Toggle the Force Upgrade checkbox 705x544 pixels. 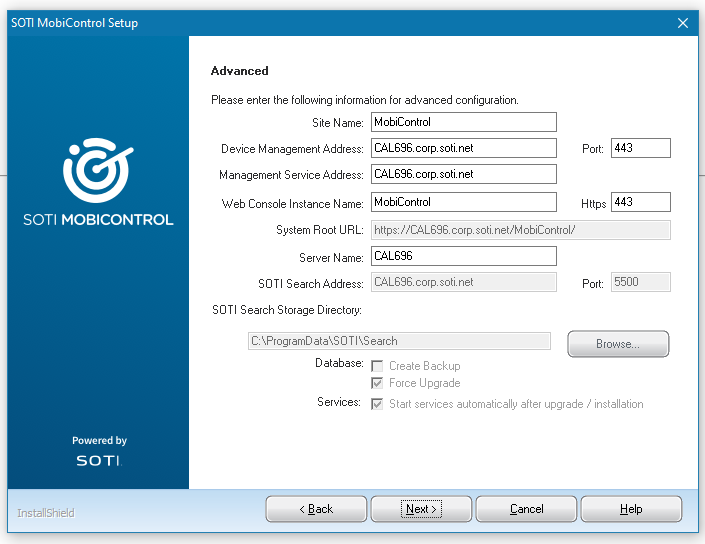click(x=377, y=383)
